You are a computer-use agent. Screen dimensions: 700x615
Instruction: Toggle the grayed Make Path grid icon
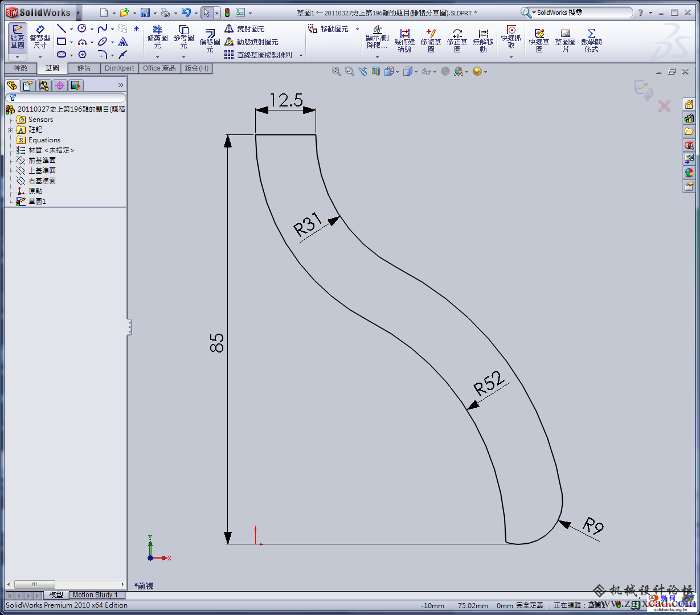click(x=123, y=28)
